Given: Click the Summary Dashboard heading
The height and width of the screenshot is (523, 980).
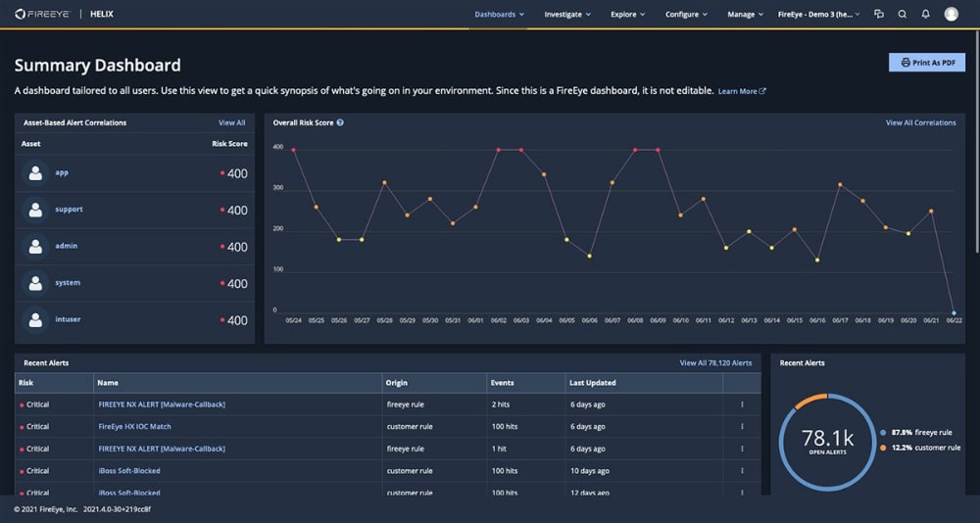Looking at the screenshot, I should tap(97, 65).
